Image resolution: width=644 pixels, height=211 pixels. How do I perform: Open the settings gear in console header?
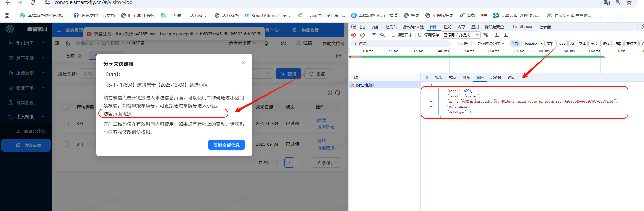[x=283, y=43]
